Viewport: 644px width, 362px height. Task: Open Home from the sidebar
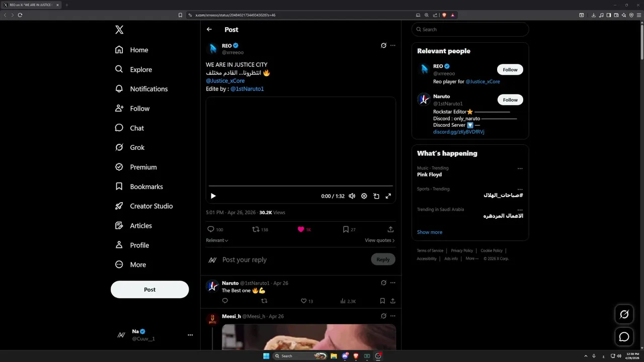pos(131,50)
